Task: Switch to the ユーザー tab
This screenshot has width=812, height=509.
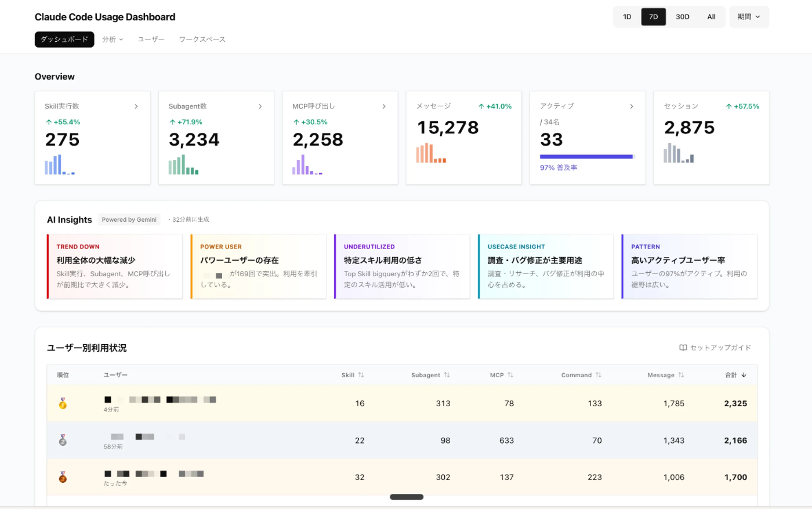Action: (151, 39)
